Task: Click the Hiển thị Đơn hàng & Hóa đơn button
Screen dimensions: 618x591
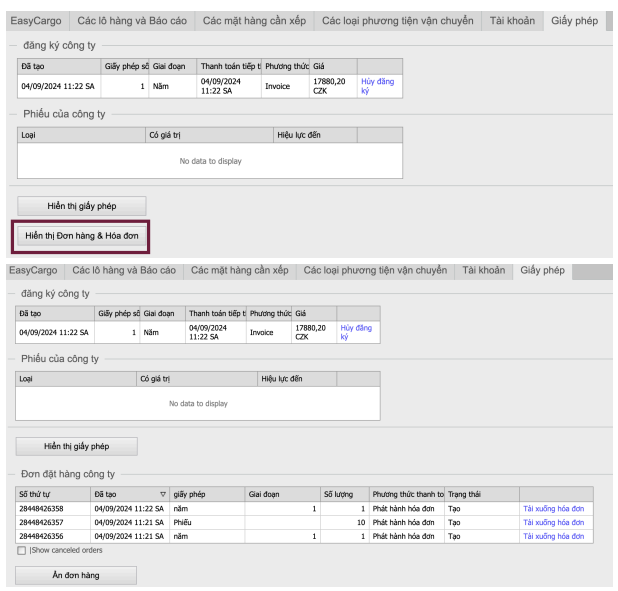Action: pyautogui.click(x=81, y=236)
